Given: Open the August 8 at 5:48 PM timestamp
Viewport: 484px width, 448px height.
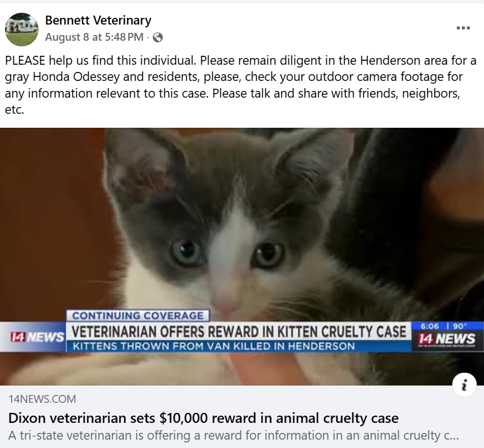Looking at the screenshot, I should [x=94, y=37].
